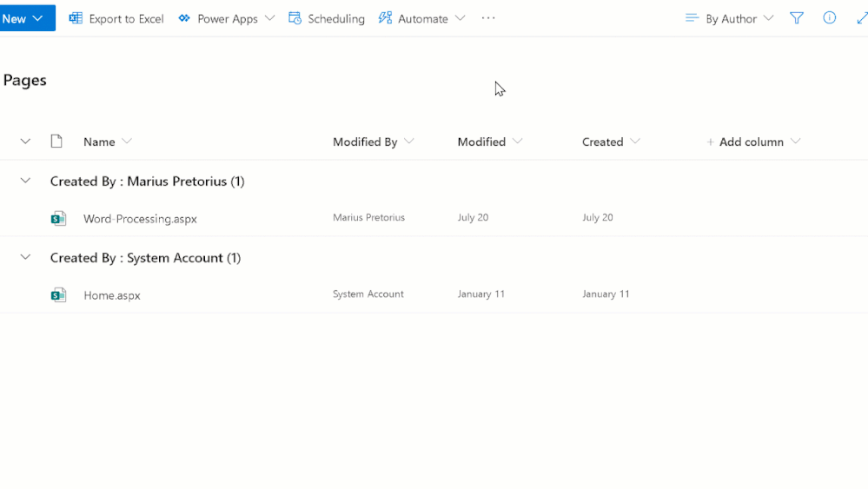868x489 pixels.
Task: Select Created By System Account group heading
Action: (x=146, y=258)
